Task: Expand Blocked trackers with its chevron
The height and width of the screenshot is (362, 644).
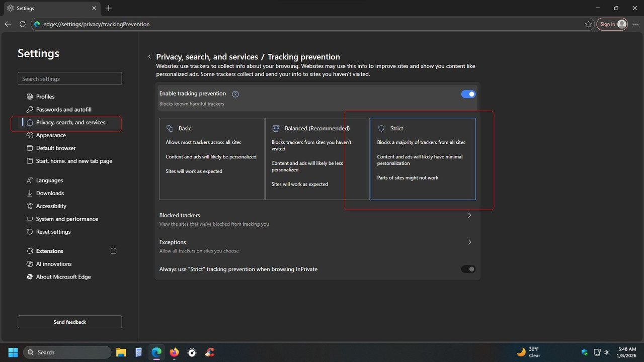Action: click(x=469, y=215)
